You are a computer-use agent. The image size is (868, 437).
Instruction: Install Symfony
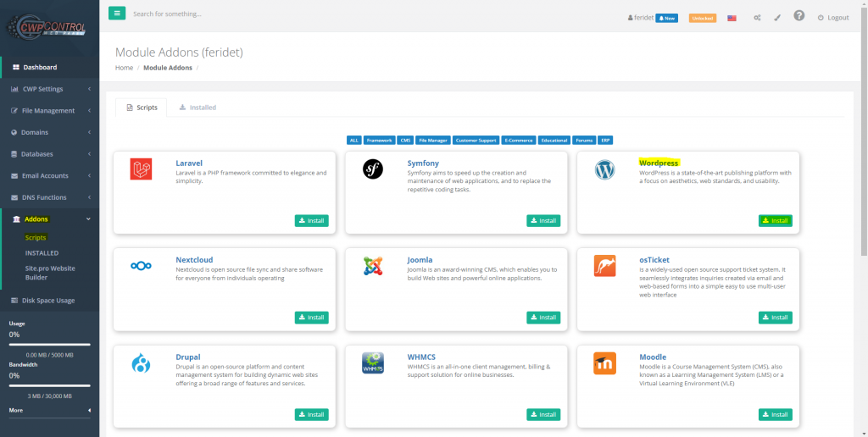click(x=543, y=221)
